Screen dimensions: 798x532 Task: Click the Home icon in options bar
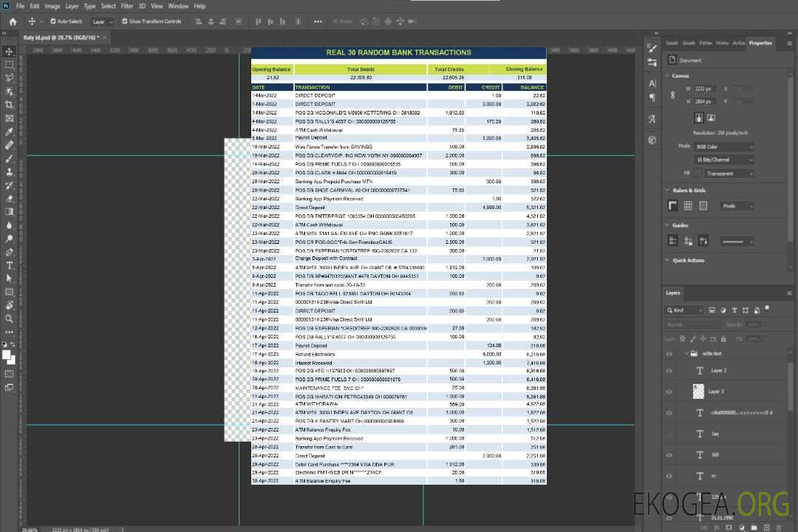coord(13,21)
